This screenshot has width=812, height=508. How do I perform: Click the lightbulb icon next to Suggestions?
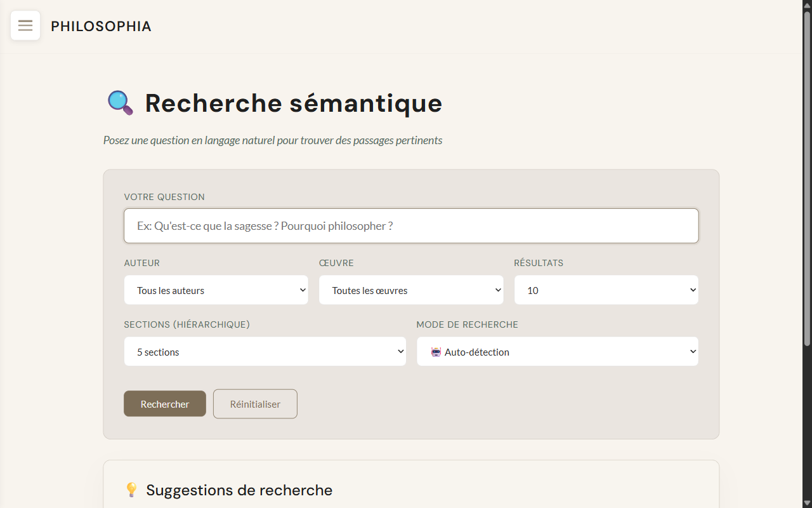(x=131, y=490)
